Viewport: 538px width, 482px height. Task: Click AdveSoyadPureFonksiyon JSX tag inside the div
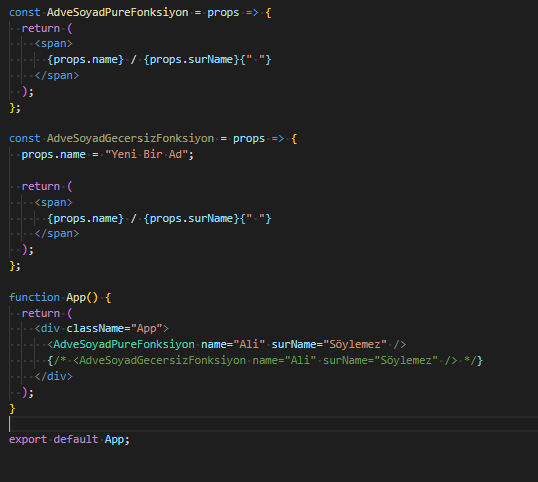pyautogui.click(x=124, y=344)
